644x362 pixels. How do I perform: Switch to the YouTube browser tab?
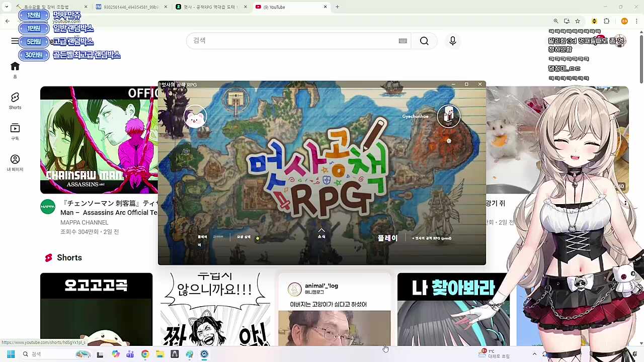click(x=287, y=7)
